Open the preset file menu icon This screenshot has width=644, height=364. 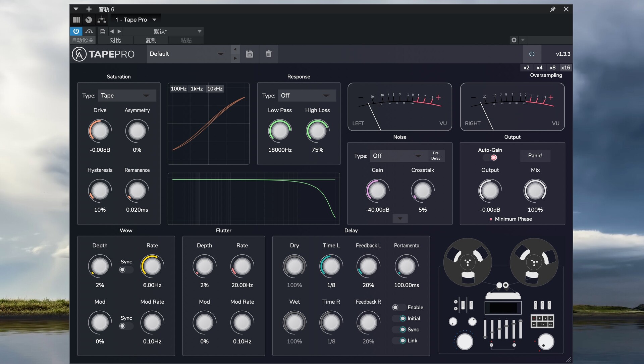pyautogui.click(x=103, y=31)
